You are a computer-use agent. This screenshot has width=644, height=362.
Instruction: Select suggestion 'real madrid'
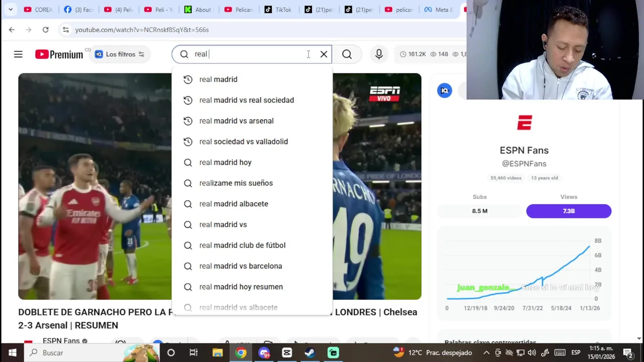coord(252,79)
